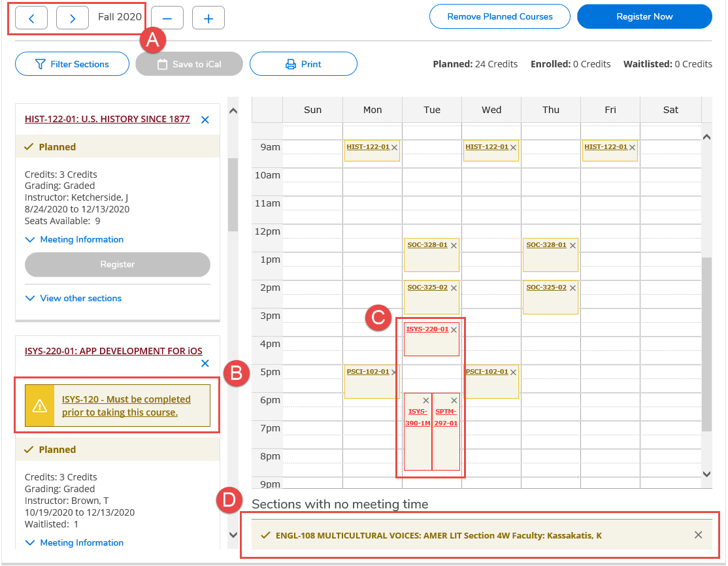Remove ENGL-108 no-meeting-time section
The image size is (728, 566).
click(x=698, y=535)
